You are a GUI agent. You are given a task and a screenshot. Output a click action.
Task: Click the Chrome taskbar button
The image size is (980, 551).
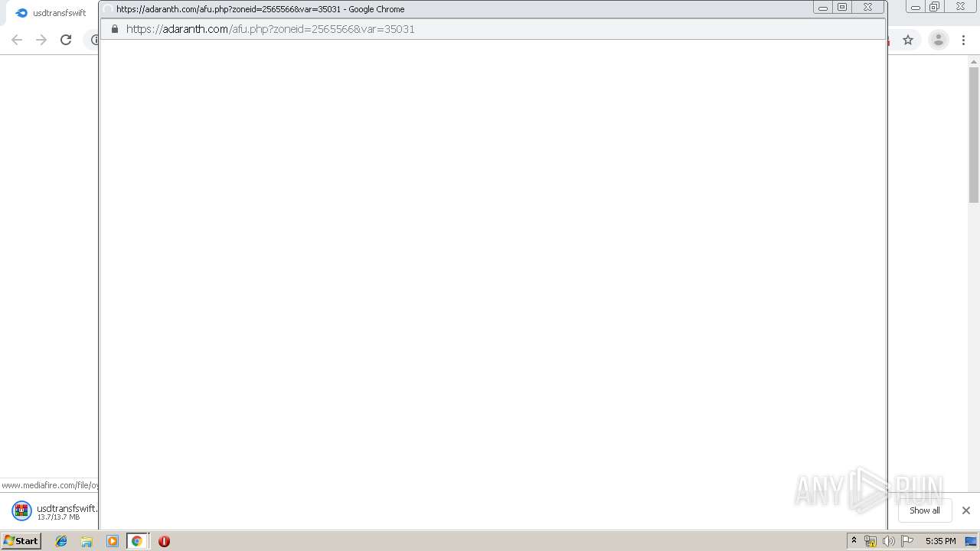tap(137, 541)
